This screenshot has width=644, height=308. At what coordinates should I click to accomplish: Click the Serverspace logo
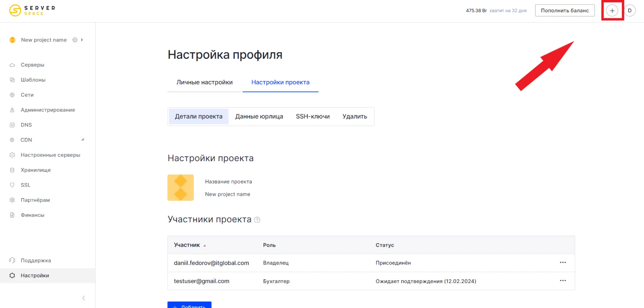[x=32, y=10]
